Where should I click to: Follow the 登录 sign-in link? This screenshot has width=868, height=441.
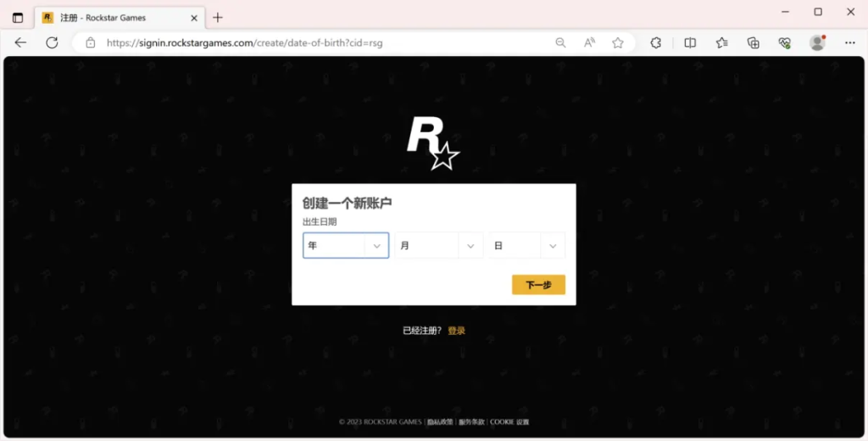[x=457, y=331]
